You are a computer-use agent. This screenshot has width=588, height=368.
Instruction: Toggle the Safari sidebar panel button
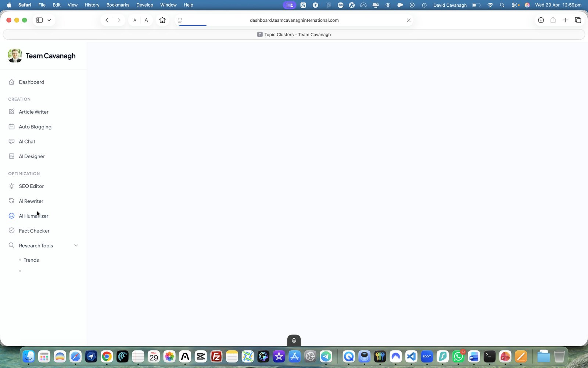click(x=39, y=20)
